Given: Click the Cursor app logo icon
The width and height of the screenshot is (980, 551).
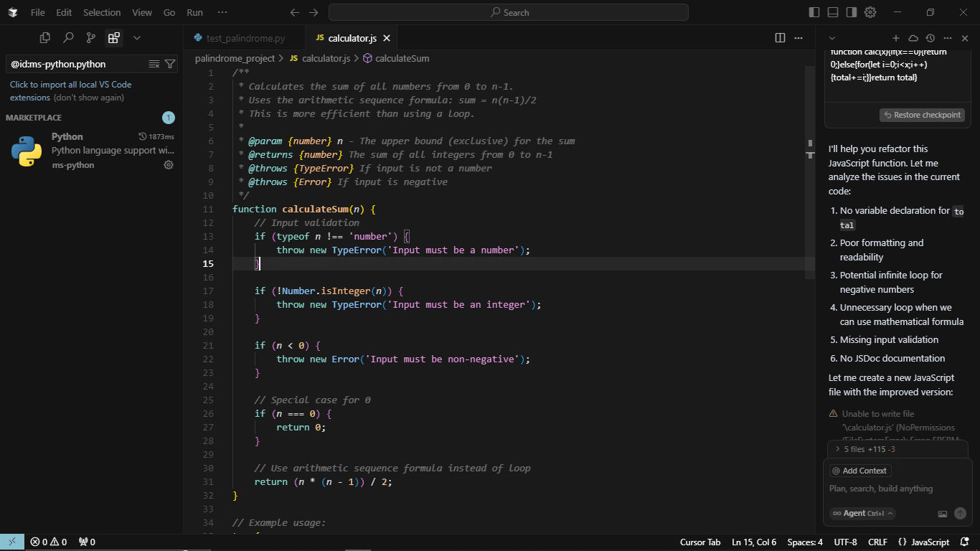Looking at the screenshot, I should pos(13,12).
